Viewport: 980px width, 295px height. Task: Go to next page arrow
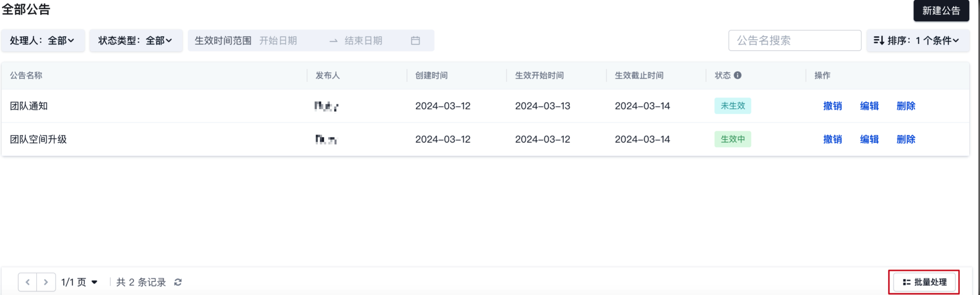46,282
